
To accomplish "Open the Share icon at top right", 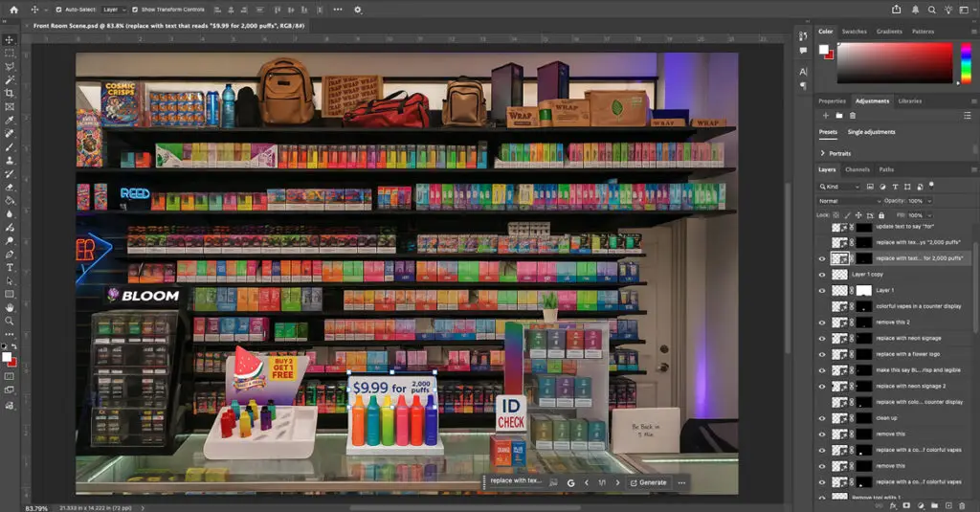I will coord(896,10).
